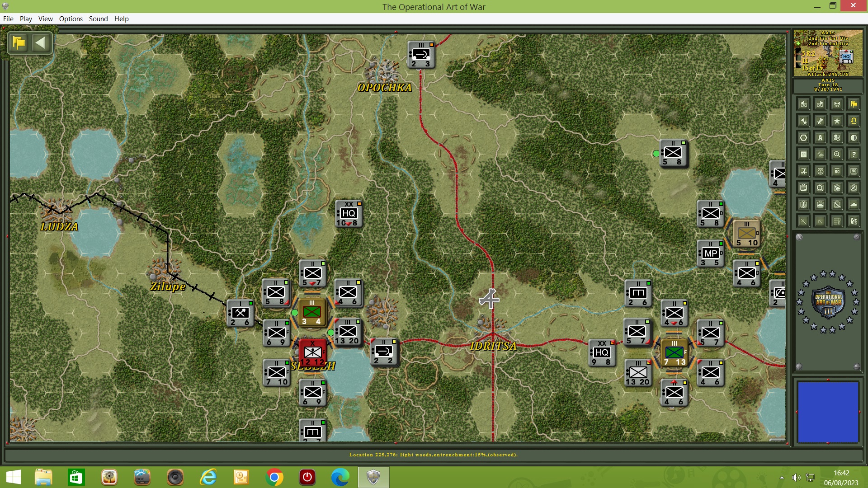Open the Help menu

pos(121,19)
